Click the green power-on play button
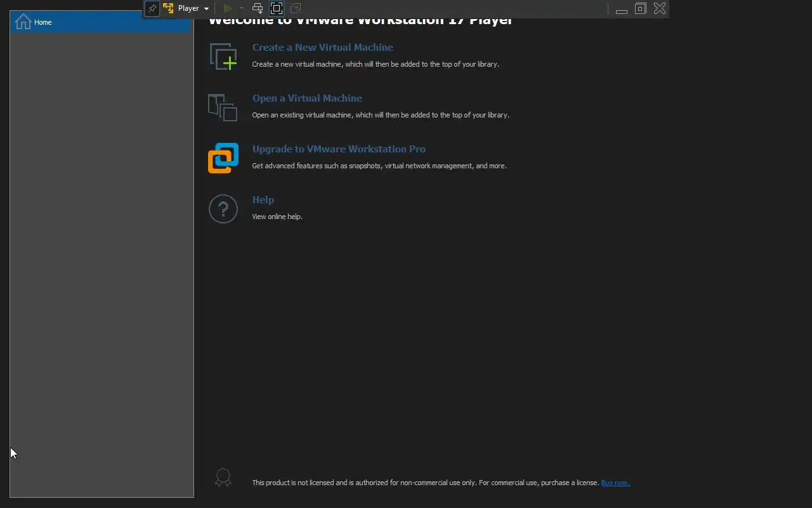812x508 pixels. click(x=228, y=8)
